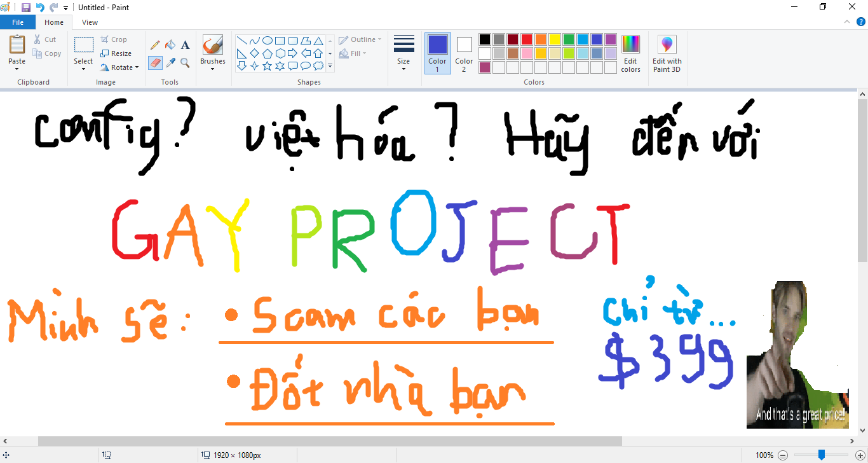
Task: Choose the Left arrow shape
Action: pyautogui.click(x=306, y=53)
